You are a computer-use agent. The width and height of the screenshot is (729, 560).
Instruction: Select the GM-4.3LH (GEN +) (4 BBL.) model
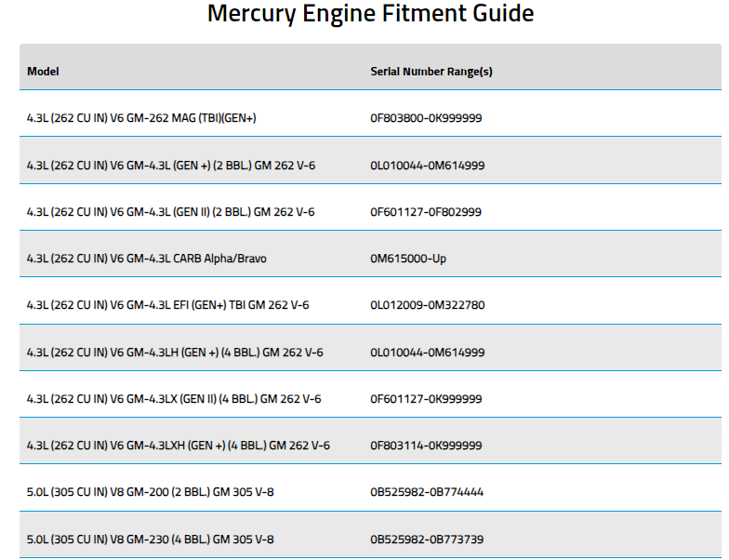175,353
